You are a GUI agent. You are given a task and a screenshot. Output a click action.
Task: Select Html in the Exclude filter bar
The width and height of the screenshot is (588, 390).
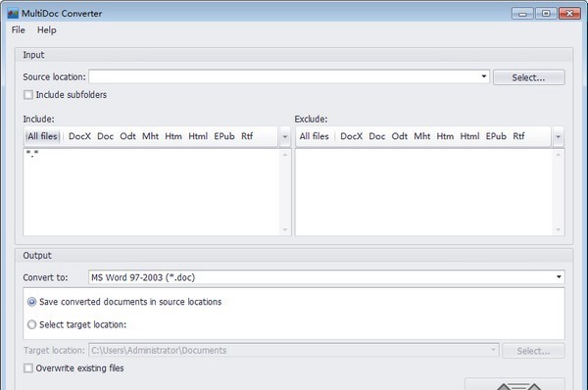coord(469,136)
